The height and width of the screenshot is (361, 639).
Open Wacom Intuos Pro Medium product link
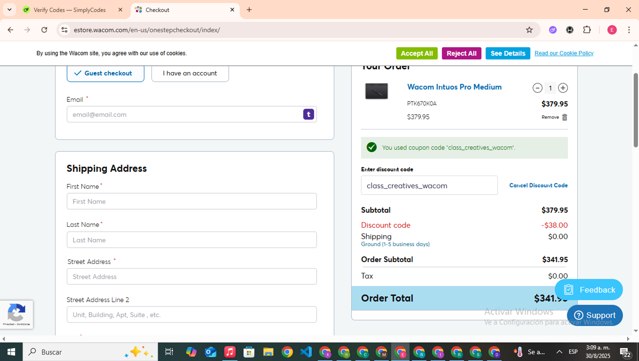coord(454,87)
